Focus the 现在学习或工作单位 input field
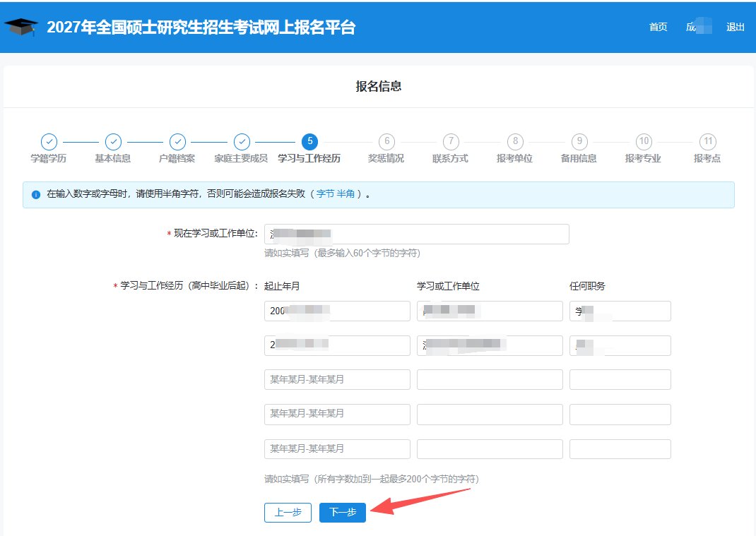Image resolution: width=756 pixels, height=536 pixels. coord(417,234)
